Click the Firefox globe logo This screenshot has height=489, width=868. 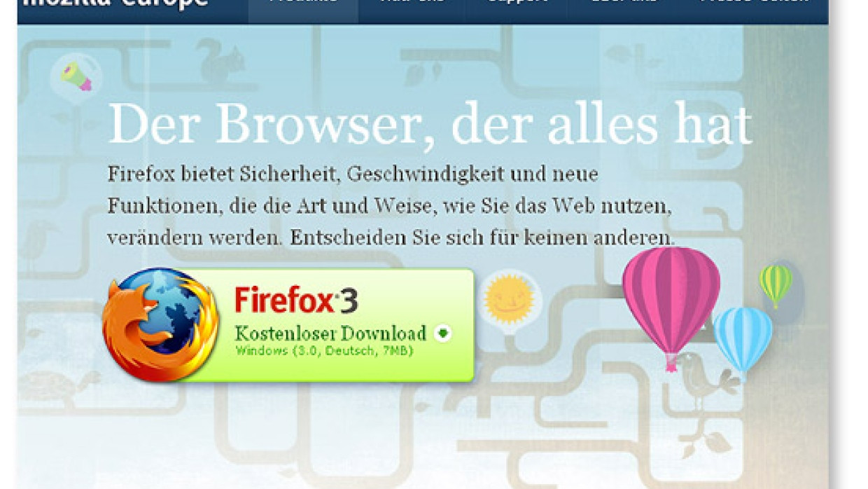pyautogui.click(x=161, y=324)
